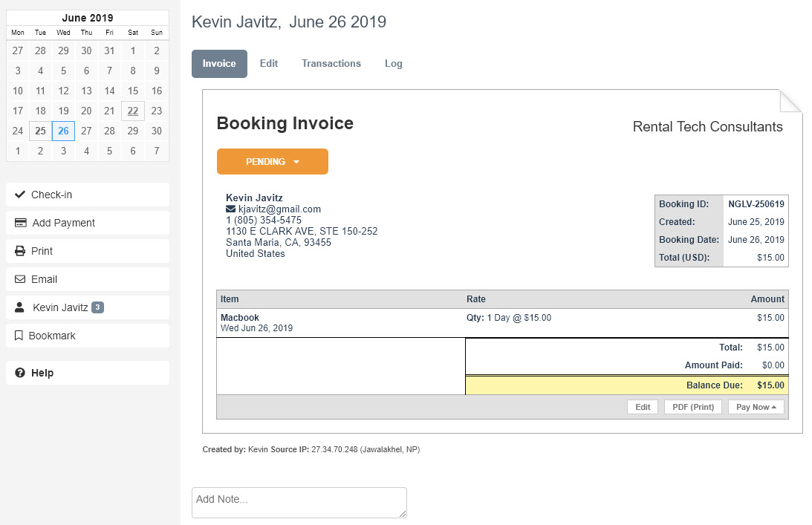Click the PDF (Print) button
812x525 pixels.
coord(693,407)
